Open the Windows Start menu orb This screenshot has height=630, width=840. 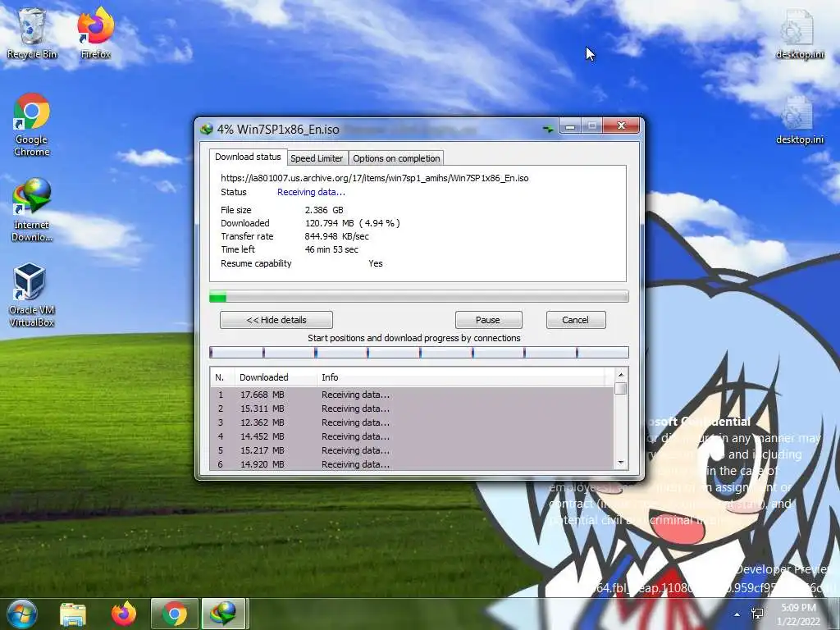[x=22, y=614]
